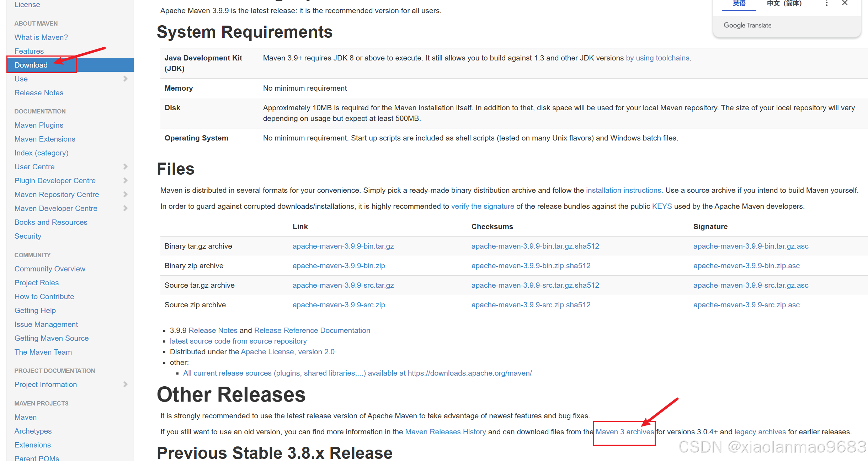
Task: Open legacy archives link
Action: (760, 432)
